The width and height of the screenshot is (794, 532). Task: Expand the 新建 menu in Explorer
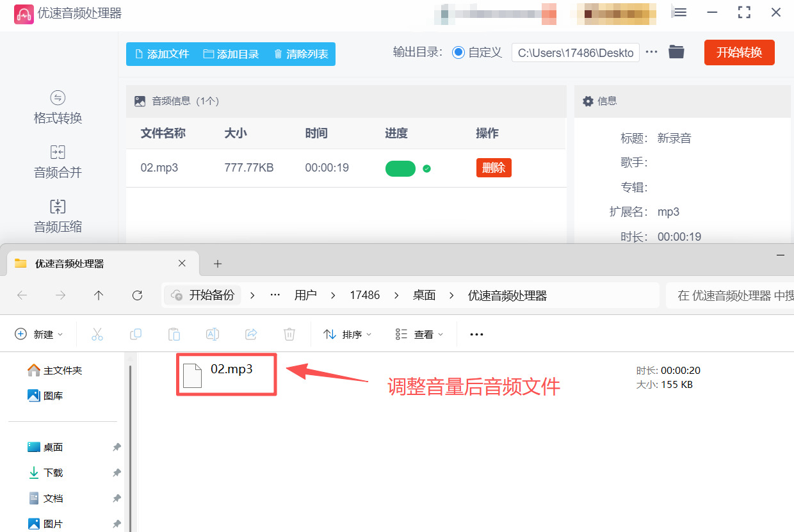[x=38, y=334]
